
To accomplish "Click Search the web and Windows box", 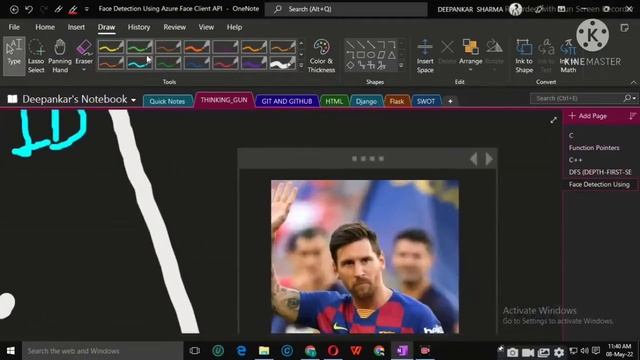I will pyautogui.click(x=102, y=351).
